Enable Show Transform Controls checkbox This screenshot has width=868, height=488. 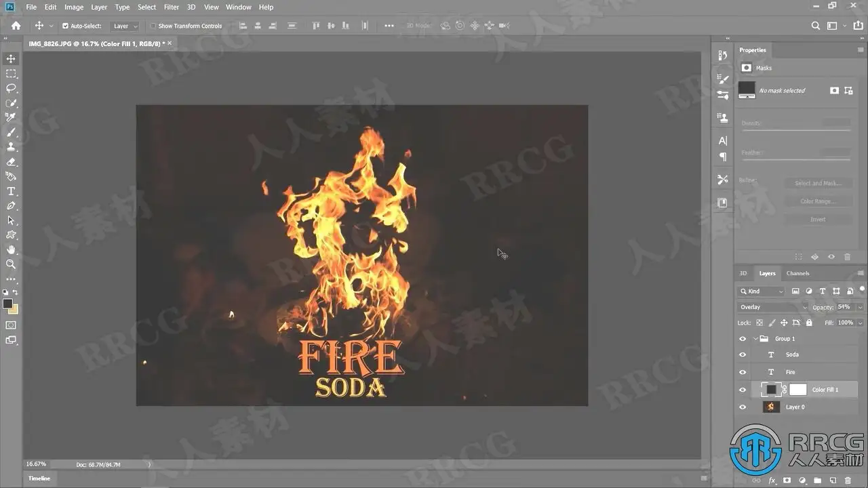point(153,26)
